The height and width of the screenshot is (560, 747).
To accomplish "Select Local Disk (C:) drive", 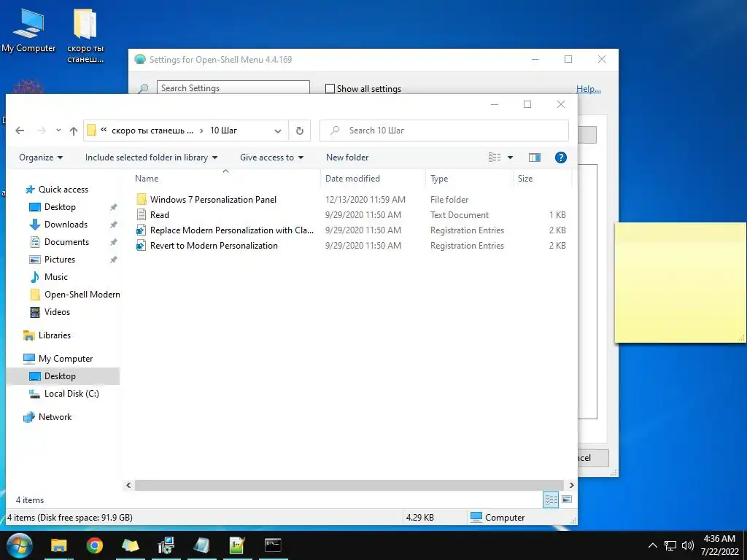I will coord(71,394).
